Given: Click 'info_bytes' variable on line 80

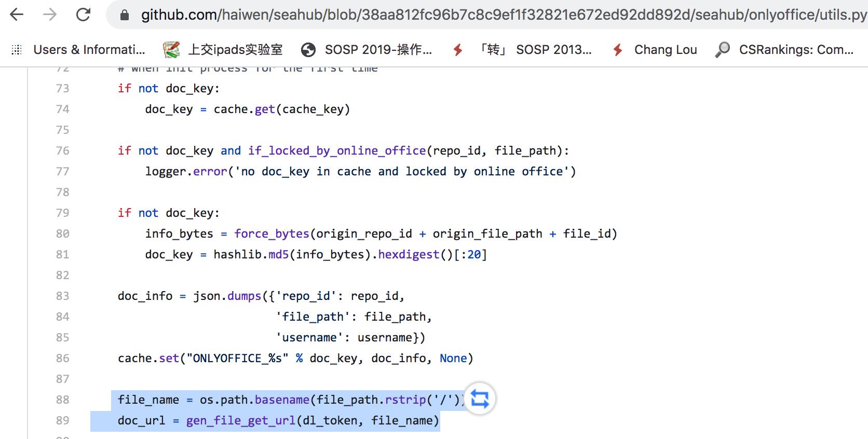Looking at the screenshot, I should pos(179,234).
